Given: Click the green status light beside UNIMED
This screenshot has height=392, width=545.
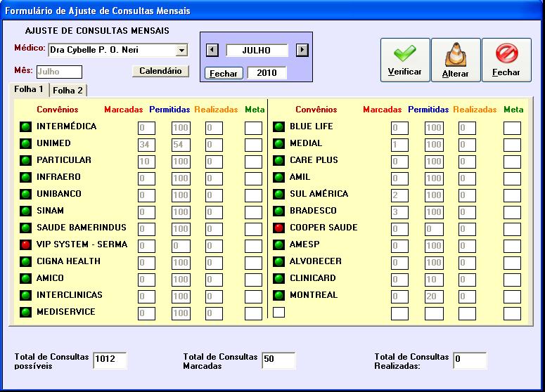Looking at the screenshot, I should [x=25, y=143].
